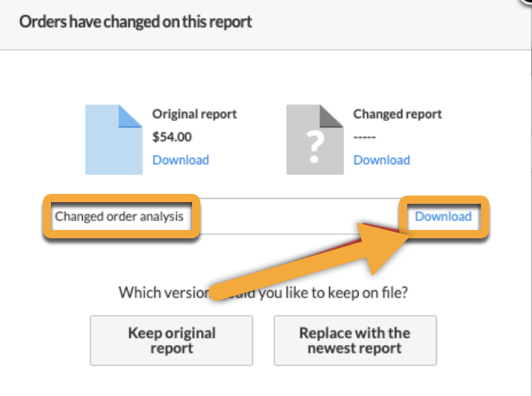Download the Changed order analysis
The height and width of the screenshot is (396, 532).
(443, 217)
